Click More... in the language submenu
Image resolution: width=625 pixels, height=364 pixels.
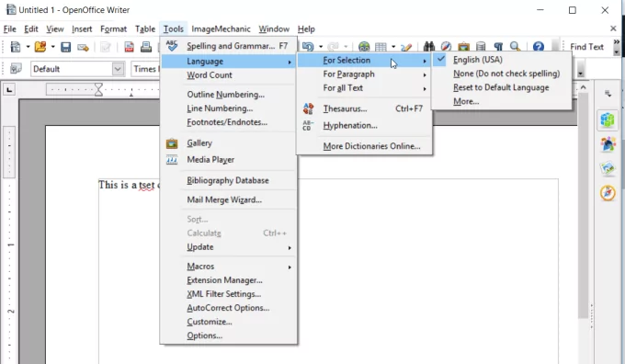(502, 102)
